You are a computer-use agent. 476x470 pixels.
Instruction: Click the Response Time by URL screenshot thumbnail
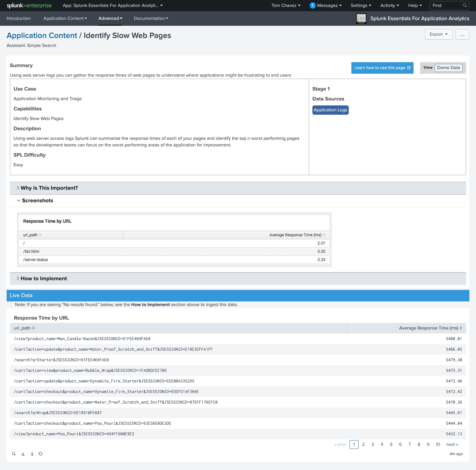(174, 240)
